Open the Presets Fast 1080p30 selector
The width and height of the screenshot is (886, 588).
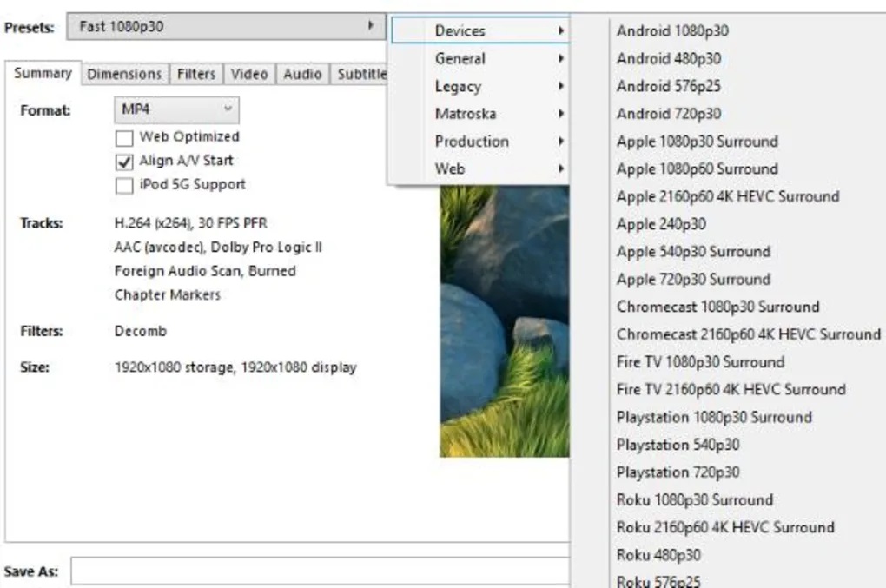[227, 27]
